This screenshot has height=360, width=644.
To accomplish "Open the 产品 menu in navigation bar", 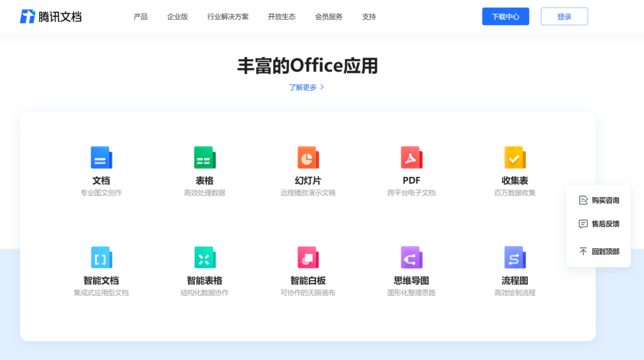I will click(x=140, y=17).
